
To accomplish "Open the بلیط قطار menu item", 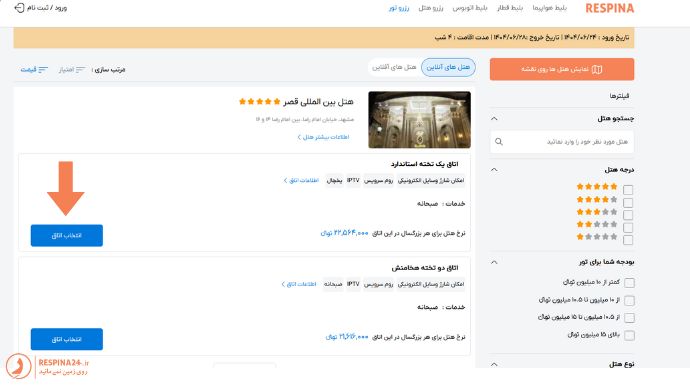I will pos(510,8).
